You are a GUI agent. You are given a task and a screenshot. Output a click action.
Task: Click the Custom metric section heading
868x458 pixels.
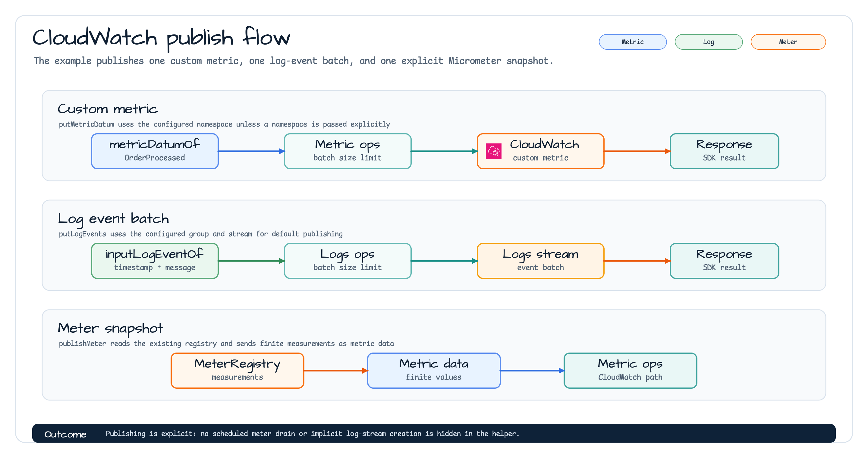(108, 109)
